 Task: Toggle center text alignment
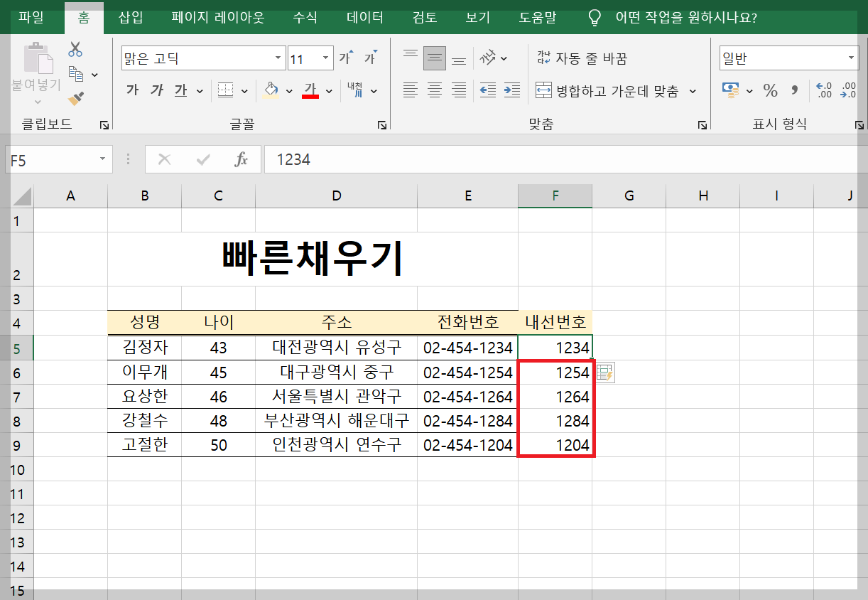point(434,90)
